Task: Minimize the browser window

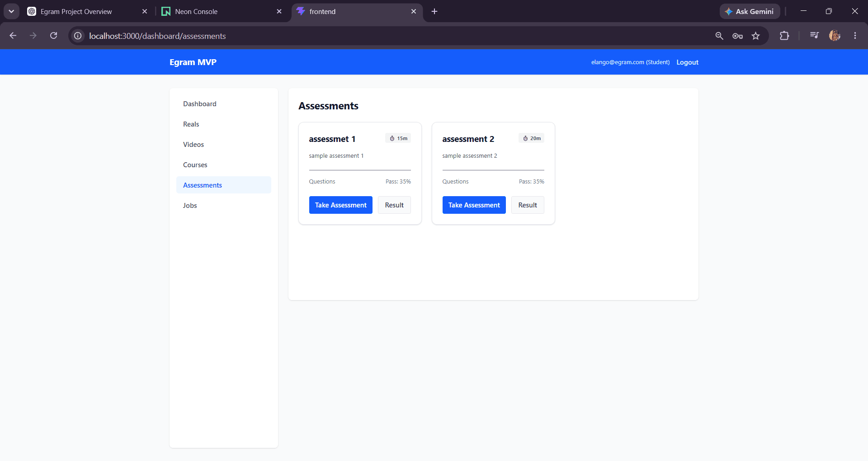Action: click(x=803, y=11)
